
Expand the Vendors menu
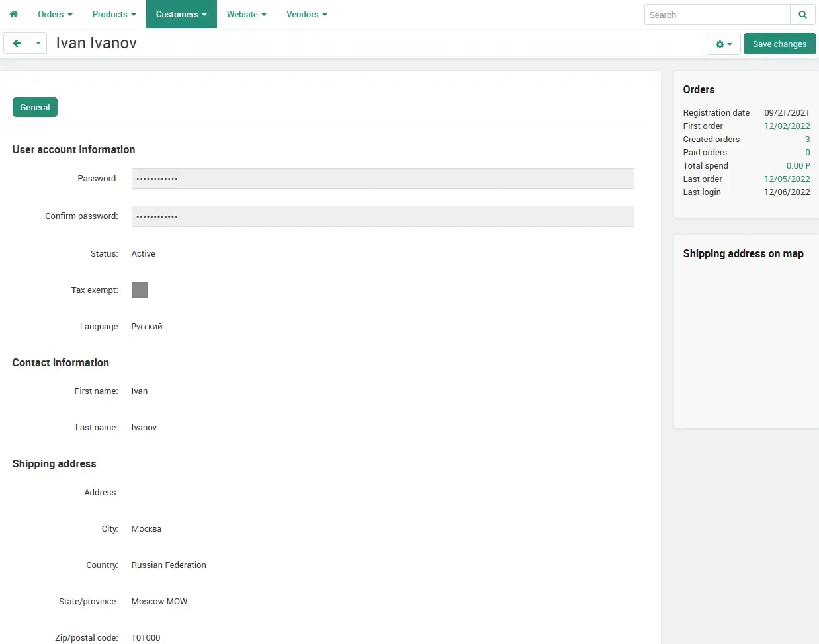(306, 14)
